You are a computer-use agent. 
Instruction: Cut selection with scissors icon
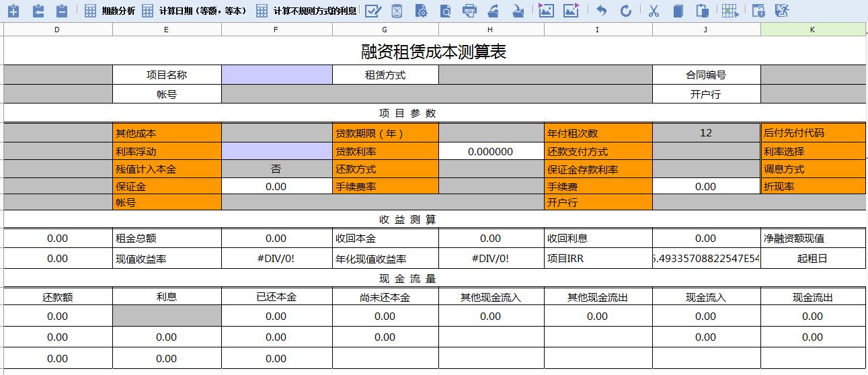(x=654, y=11)
